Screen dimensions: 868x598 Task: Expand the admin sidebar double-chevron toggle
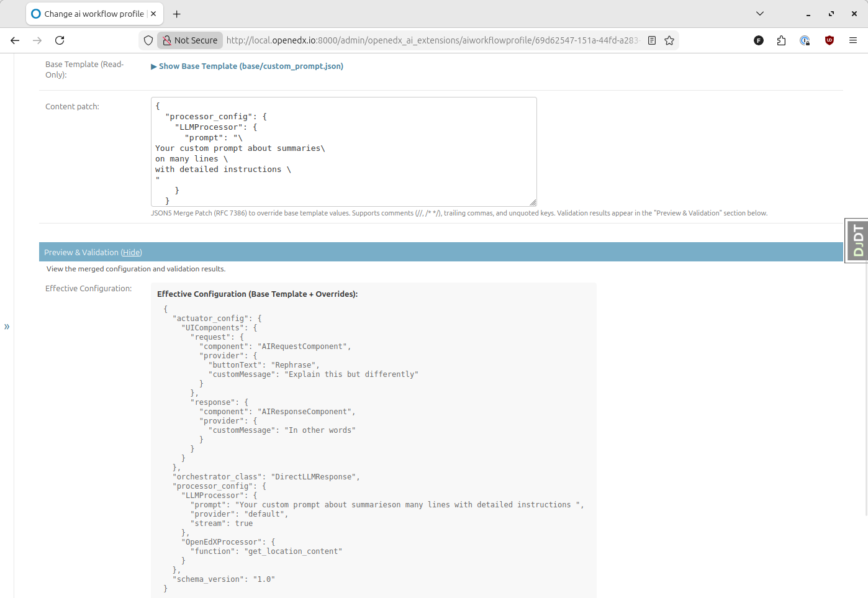[7, 326]
